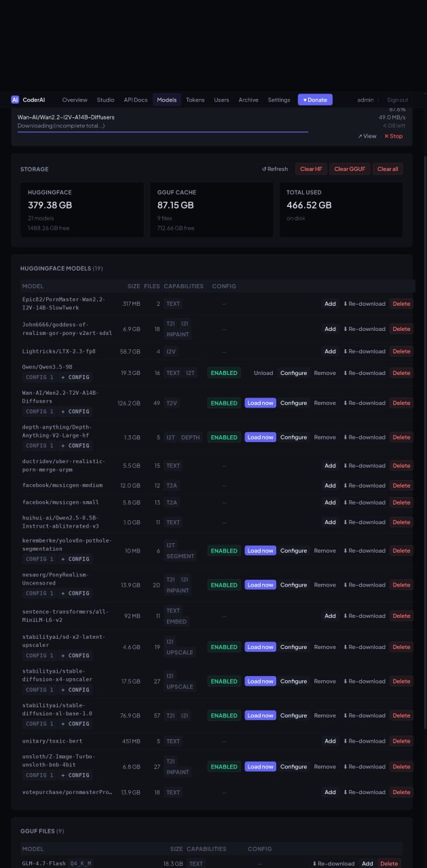
Task: Delete the GLM-4.7-Flash GGUF file
Action: [389, 863]
